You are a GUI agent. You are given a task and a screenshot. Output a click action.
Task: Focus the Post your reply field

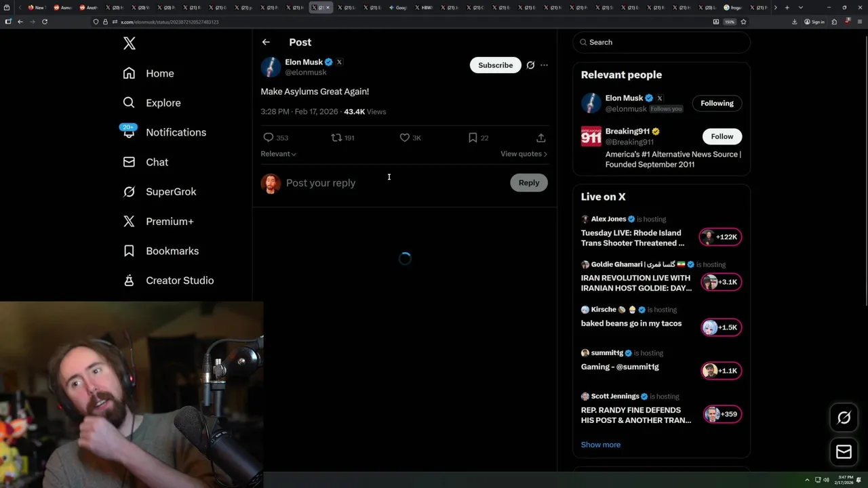coord(395,183)
